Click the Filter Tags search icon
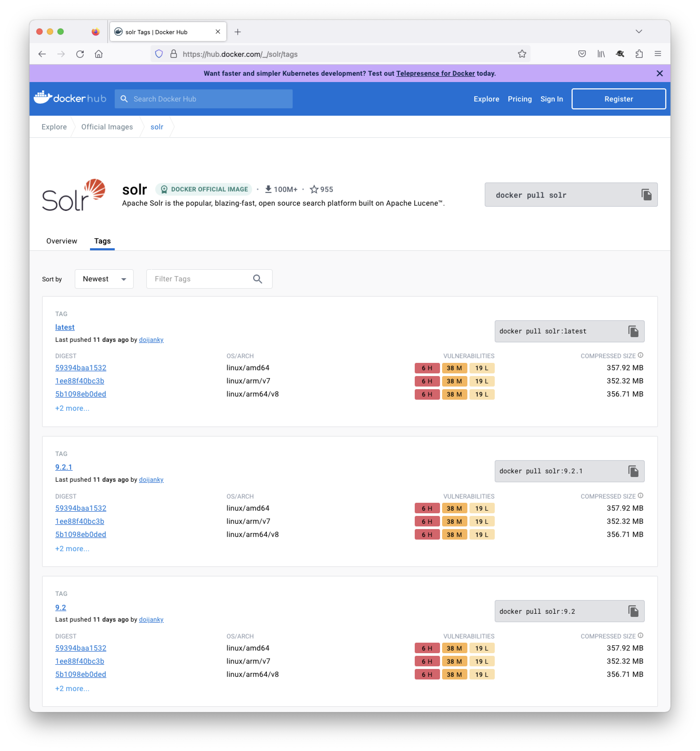 257,279
